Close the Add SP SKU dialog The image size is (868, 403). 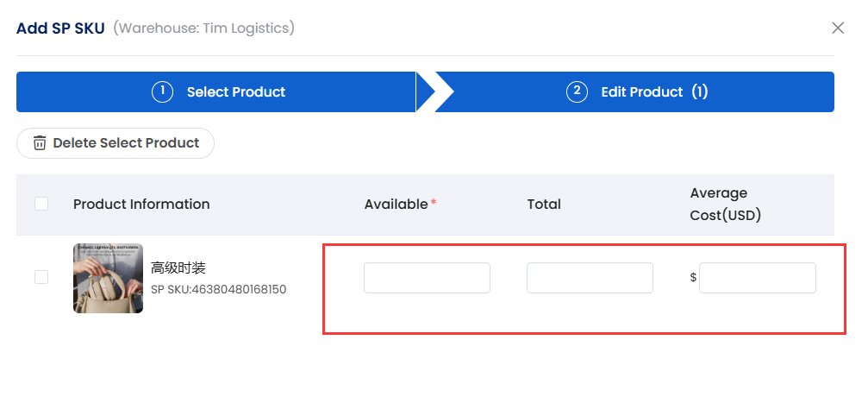coord(838,28)
